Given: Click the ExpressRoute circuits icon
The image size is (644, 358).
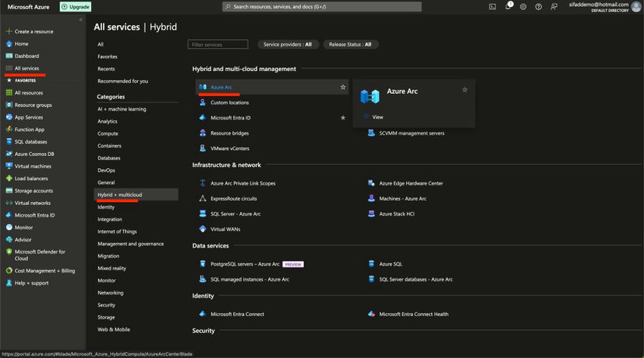Looking at the screenshot, I should click(x=203, y=198).
